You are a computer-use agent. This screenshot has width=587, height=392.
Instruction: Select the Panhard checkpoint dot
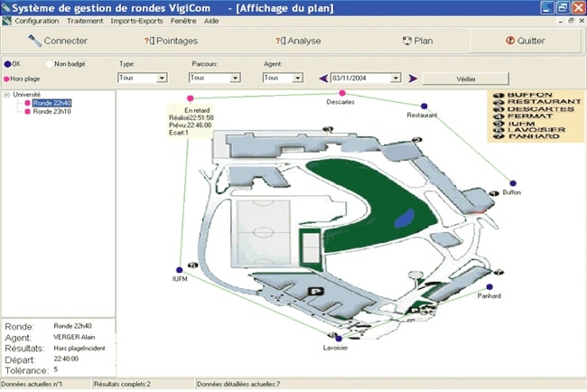coord(489,286)
